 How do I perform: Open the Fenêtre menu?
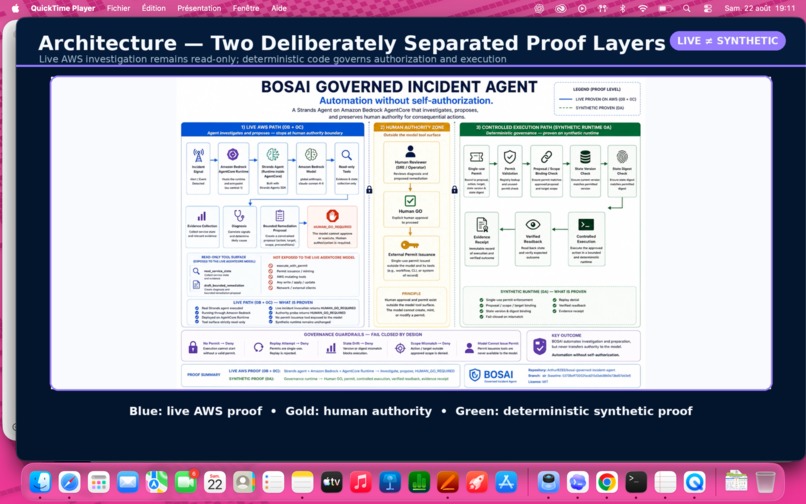pos(246,8)
